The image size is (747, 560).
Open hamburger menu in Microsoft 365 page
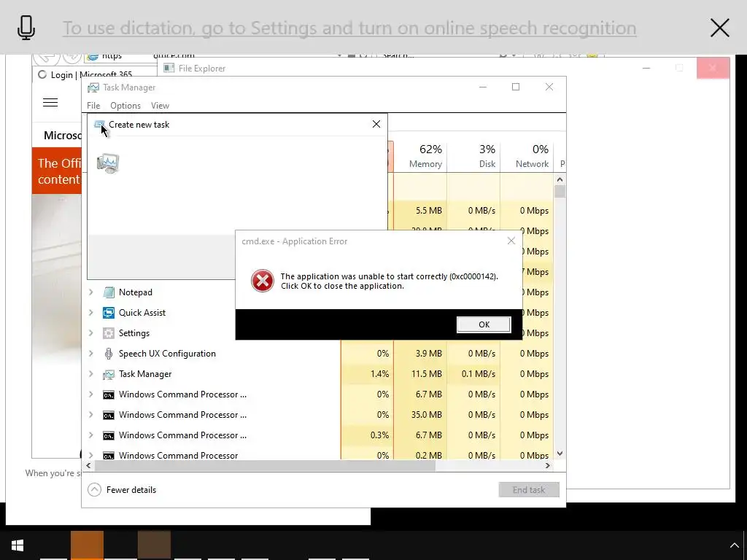click(x=50, y=102)
